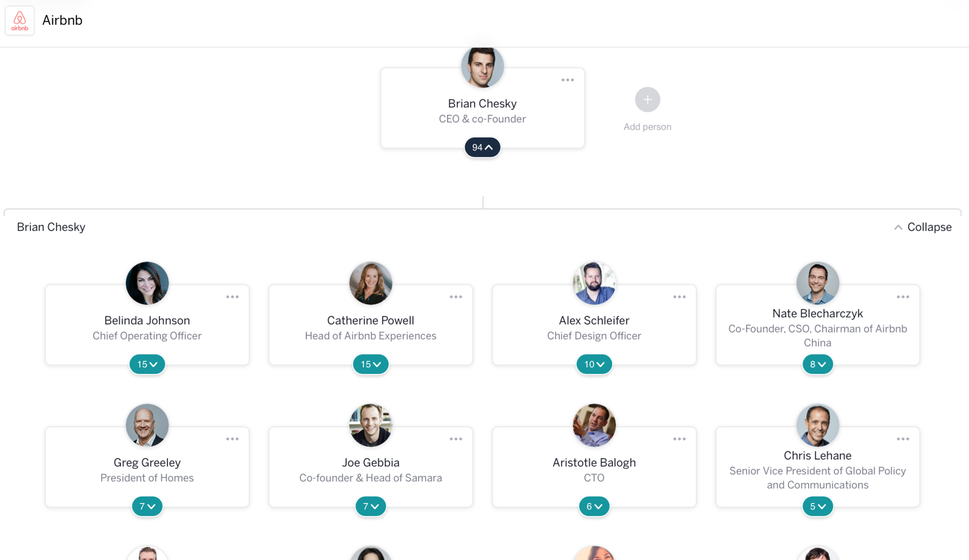The image size is (969, 560).
Task: Expand Aristotle Balogh's 6 direct reports
Action: point(594,507)
